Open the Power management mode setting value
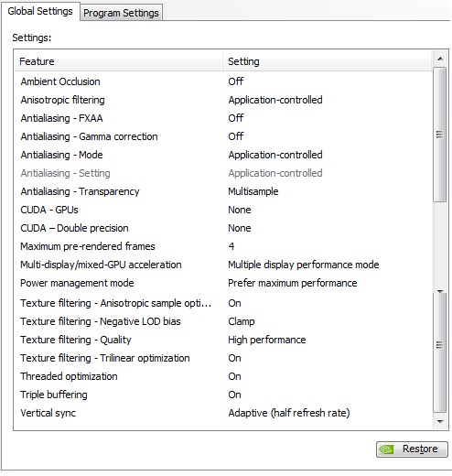 coord(293,283)
